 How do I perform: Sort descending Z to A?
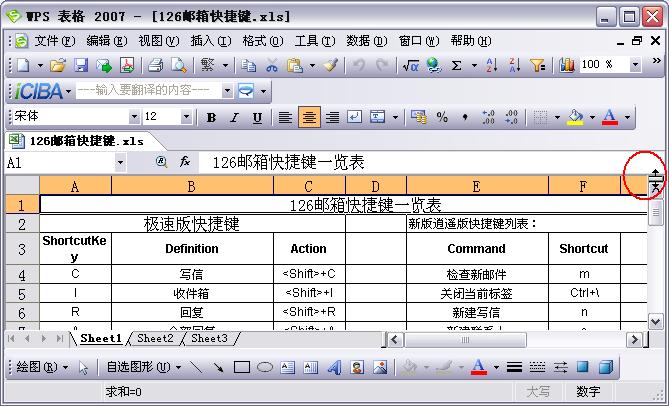click(515, 65)
